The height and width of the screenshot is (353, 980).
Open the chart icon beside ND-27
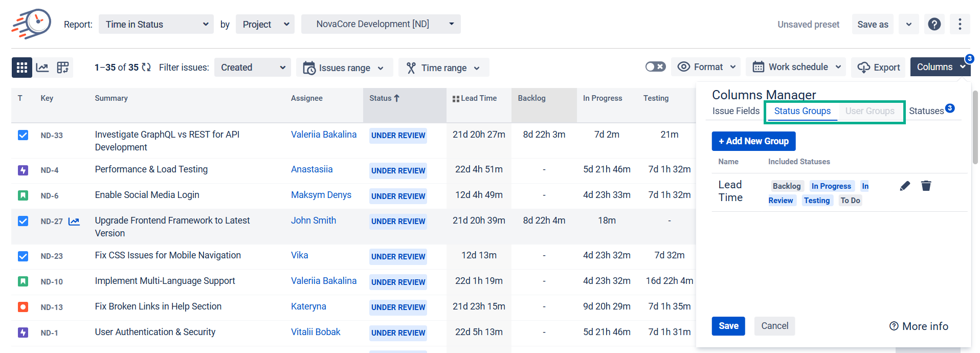[x=74, y=222]
